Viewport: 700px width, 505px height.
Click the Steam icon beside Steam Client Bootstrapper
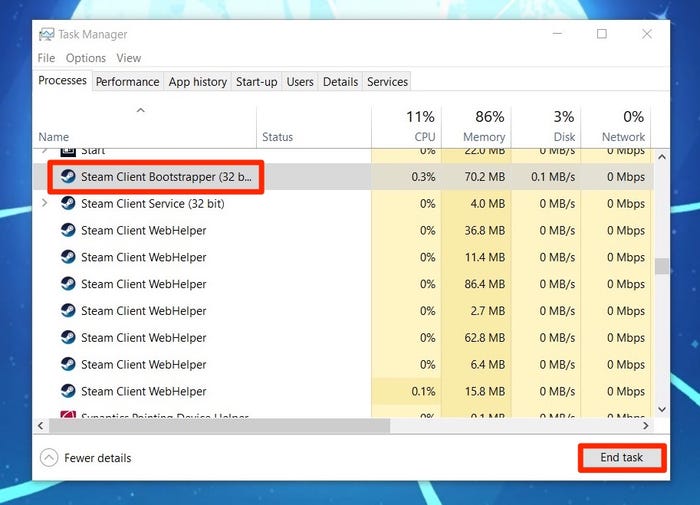tap(68, 176)
